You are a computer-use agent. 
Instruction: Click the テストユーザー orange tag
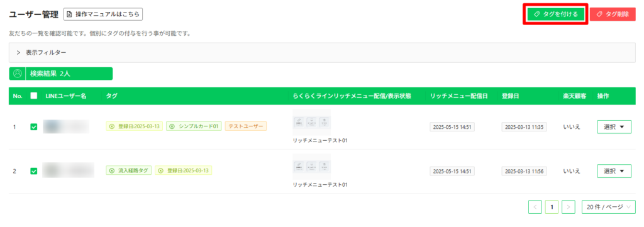246,126
